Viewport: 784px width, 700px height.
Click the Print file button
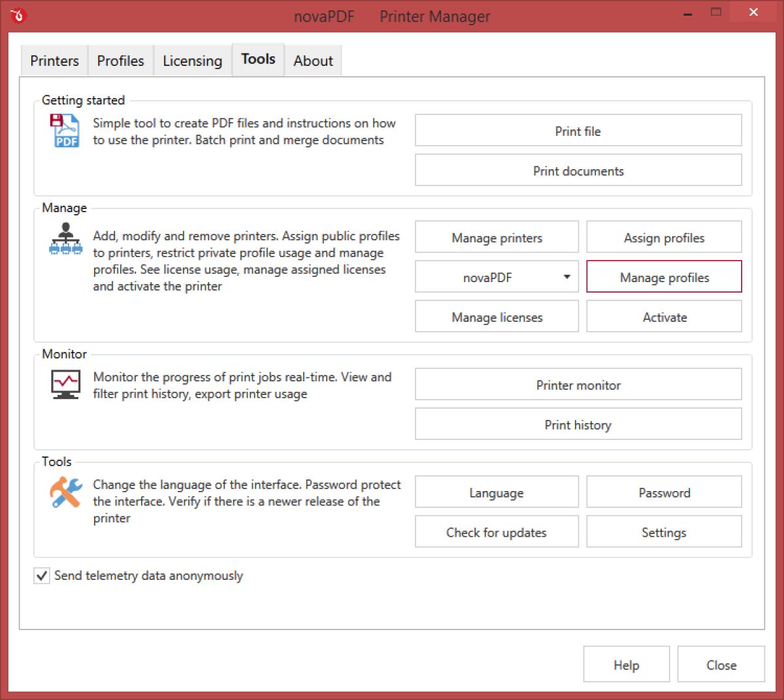(578, 131)
